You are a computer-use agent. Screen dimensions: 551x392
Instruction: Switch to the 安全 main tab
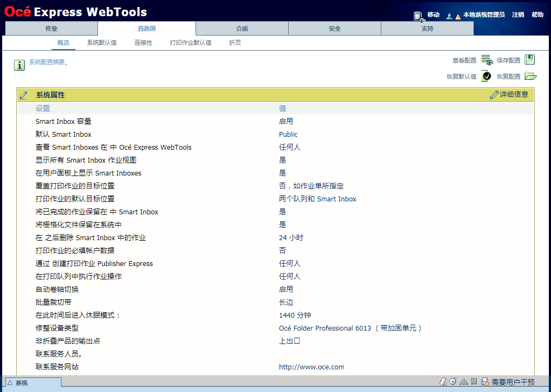334,29
